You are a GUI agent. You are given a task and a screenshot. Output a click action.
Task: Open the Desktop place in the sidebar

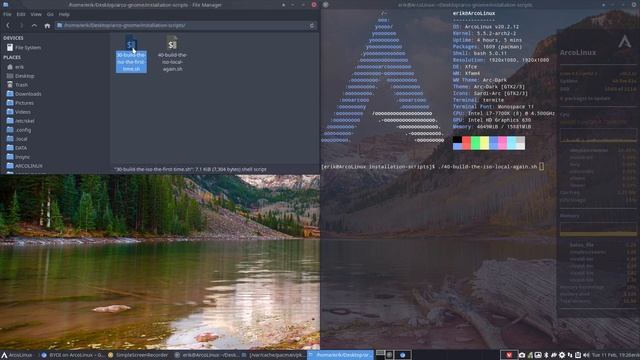pos(21,76)
